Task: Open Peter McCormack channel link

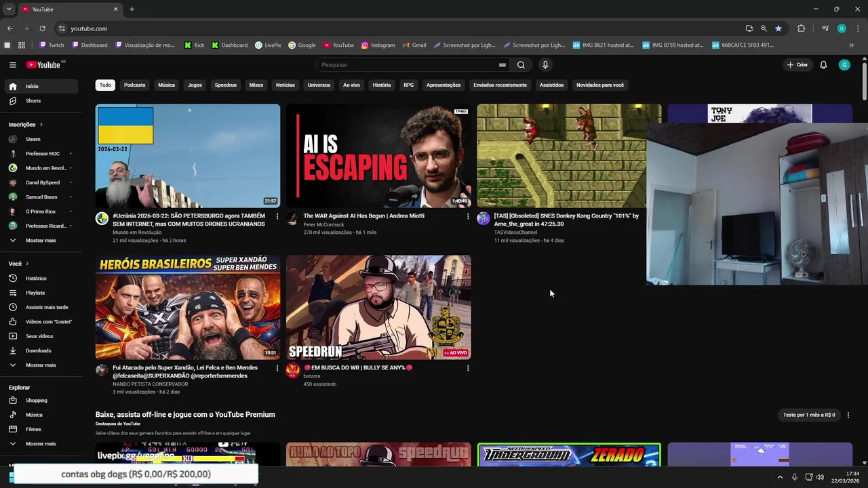Action: click(323, 224)
